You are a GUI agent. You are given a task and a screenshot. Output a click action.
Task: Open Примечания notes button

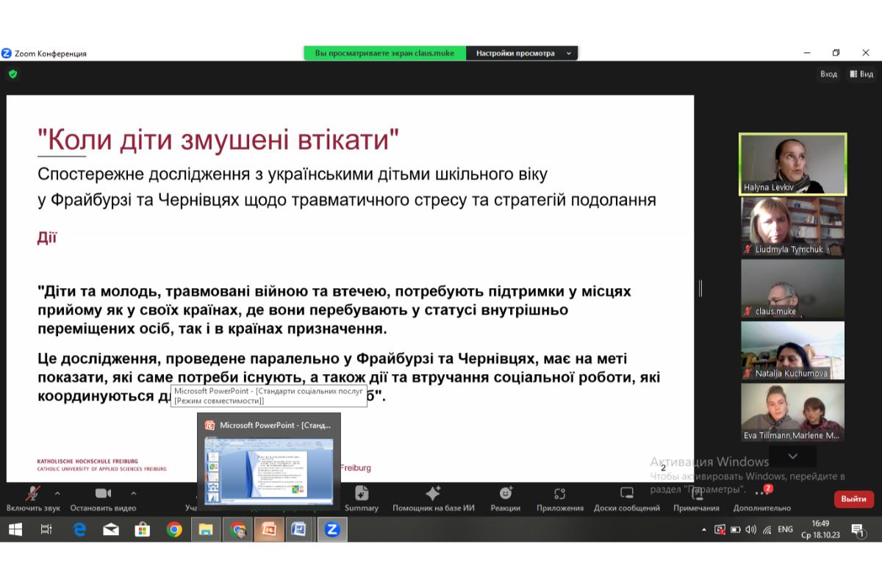click(x=696, y=498)
